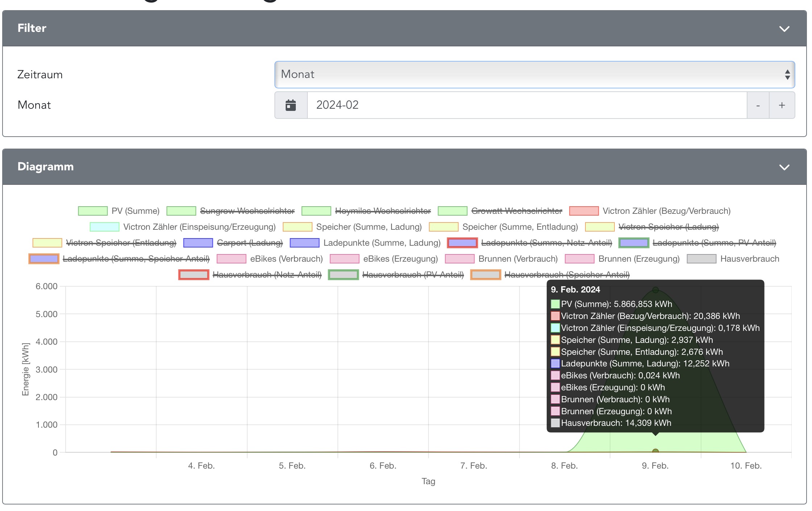Click the blue Ladepunkte (Summe, Ladung) swatch

pyautogui.click(x=304, y=243)
